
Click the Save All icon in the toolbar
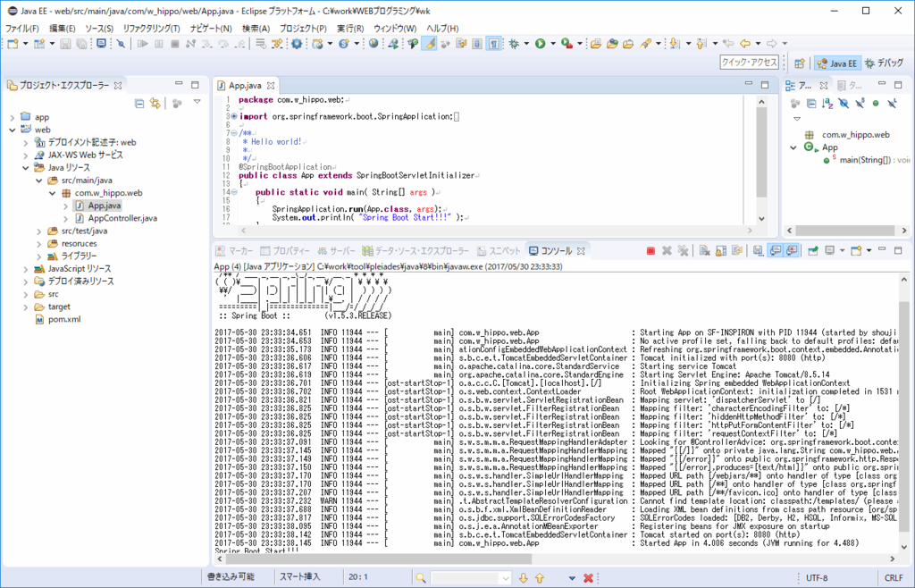coord(80,45)
